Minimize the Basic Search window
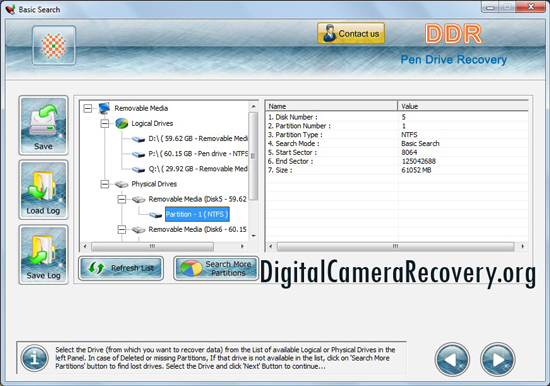 click(490, 7)
